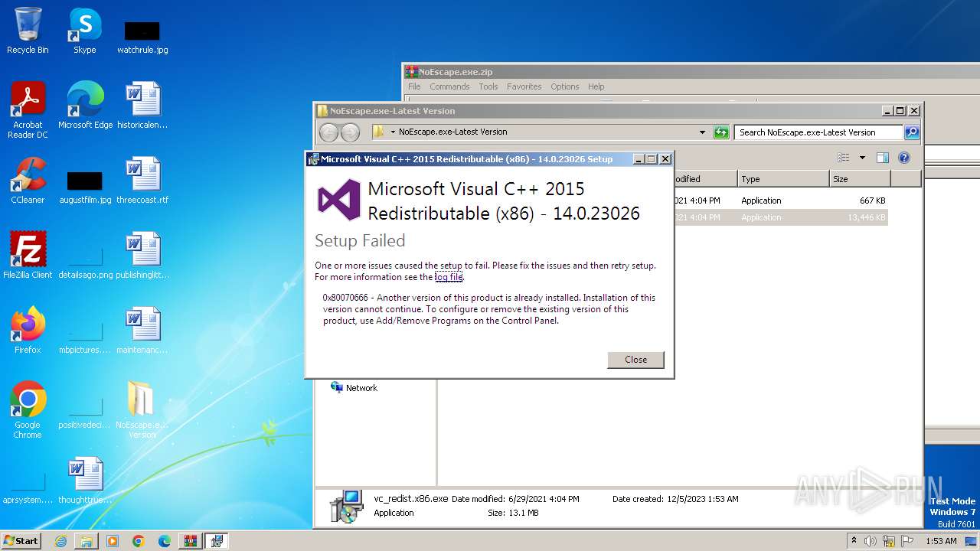Open Windows Explorer from taskbar

point(87,541)
